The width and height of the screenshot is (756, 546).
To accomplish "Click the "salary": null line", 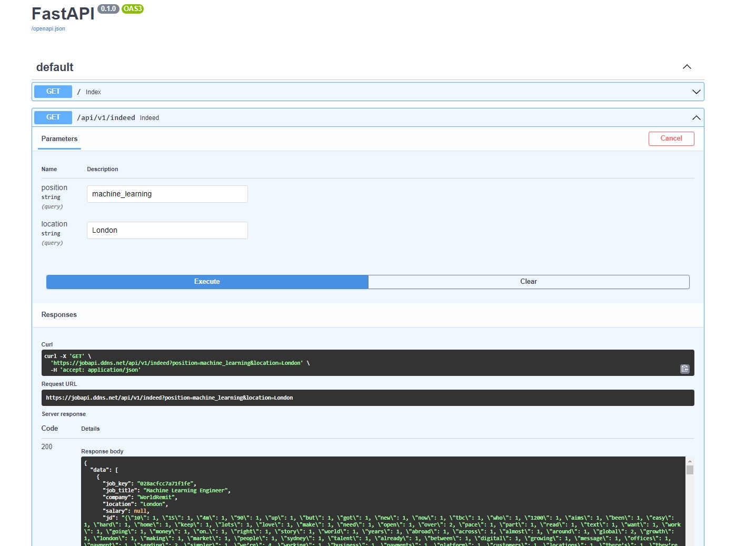I will (126, 511).
